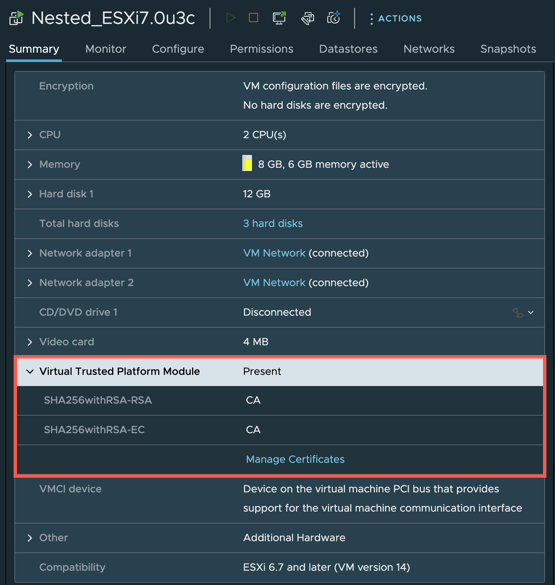This screenshot has height=585, width=555.
Task: Click the VM icon beside Nested_ESXi7.0u3c title
Action: point(16,18)
